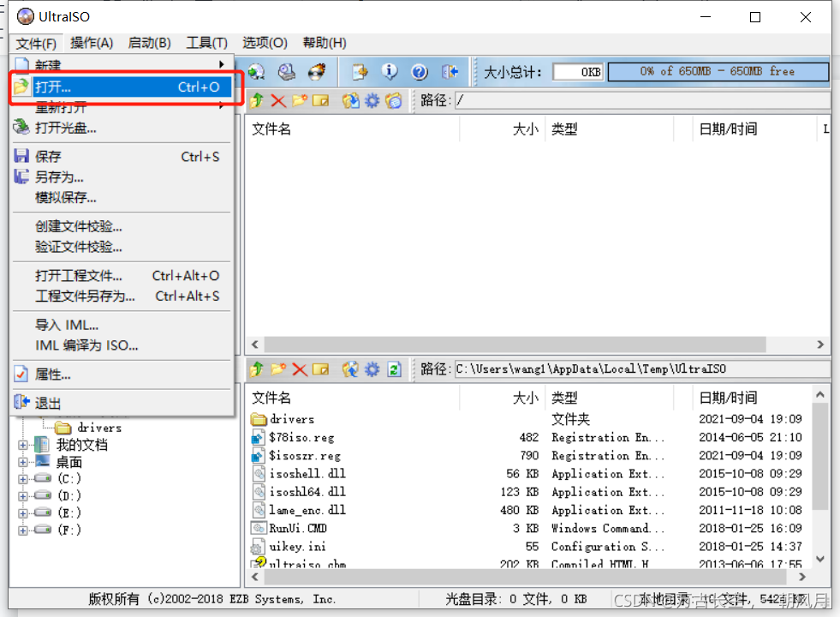Open the 帮助(H) menu
Image resolution: width=840 pixels, height=617 pixels.
pos(325,43)
